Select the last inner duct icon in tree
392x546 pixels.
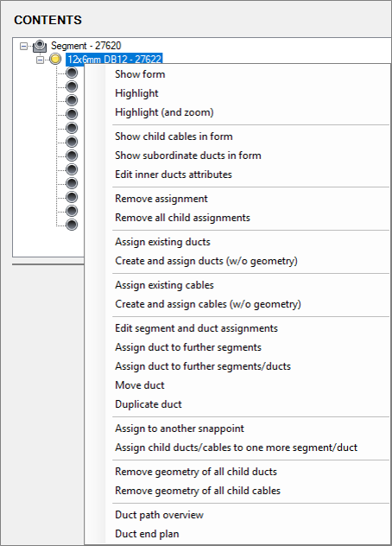(x=72, y=225)
